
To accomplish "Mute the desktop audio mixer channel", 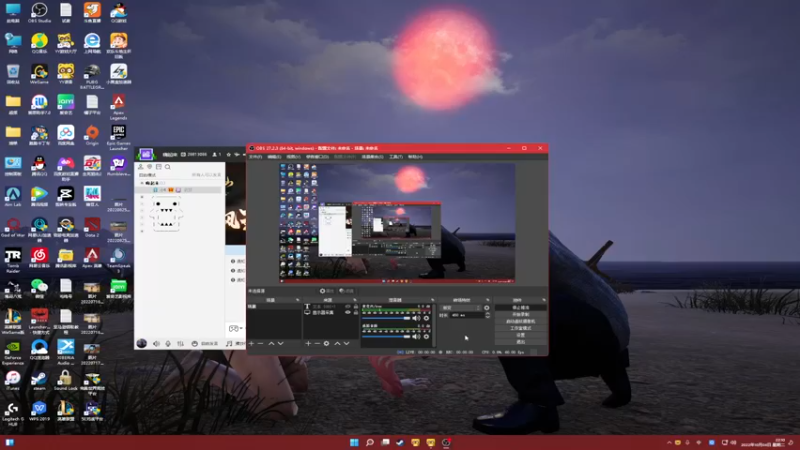I will click(416, 318).
